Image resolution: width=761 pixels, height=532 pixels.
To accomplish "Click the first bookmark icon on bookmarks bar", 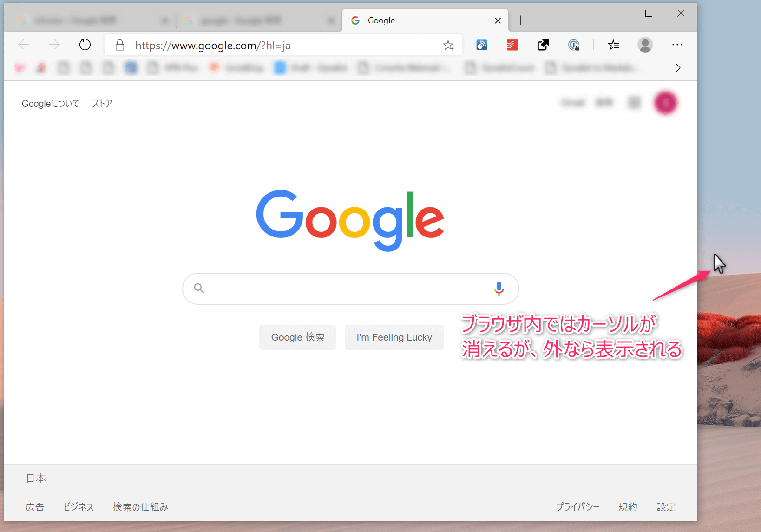I will [20, 68].
